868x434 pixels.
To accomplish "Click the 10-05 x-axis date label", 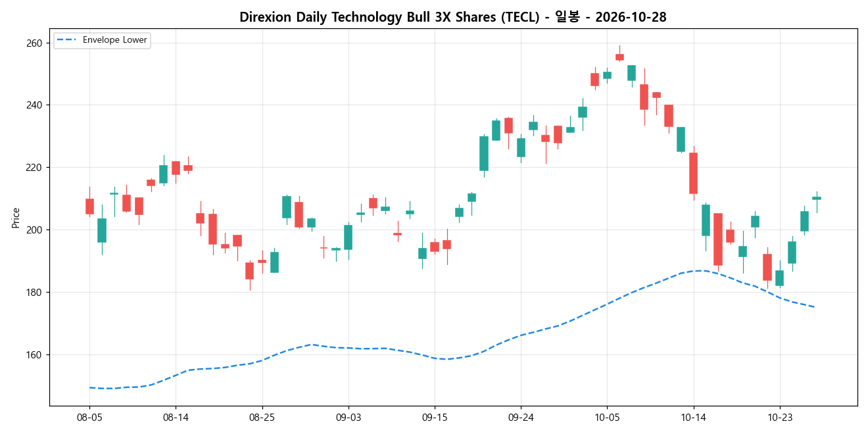I will pos(607,417).
